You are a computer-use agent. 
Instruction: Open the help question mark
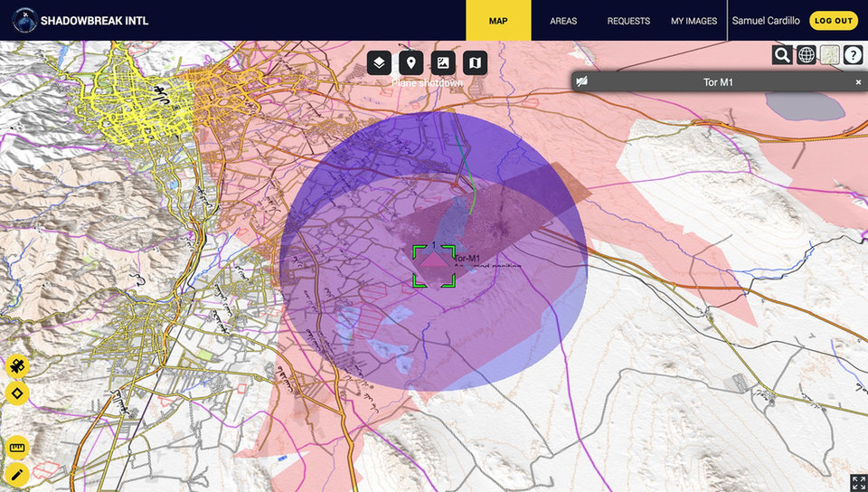853,55
